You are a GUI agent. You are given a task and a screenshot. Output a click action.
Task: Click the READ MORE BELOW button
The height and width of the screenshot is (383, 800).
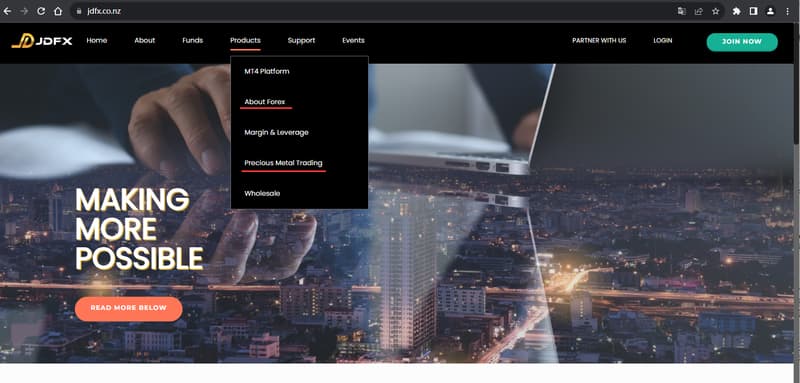(129, 308)
